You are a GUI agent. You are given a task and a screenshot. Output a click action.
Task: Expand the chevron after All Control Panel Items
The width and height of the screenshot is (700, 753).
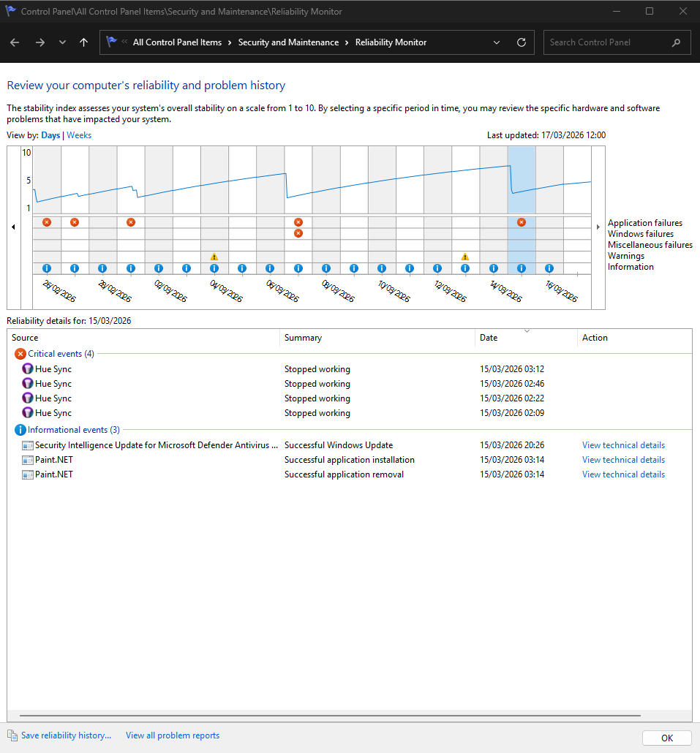click(x=230, y=42)
